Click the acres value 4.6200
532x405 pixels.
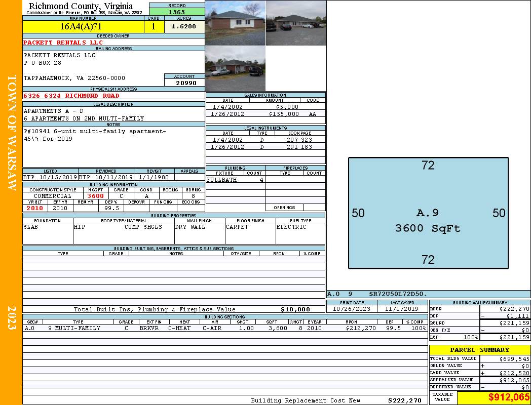point(184,27)
